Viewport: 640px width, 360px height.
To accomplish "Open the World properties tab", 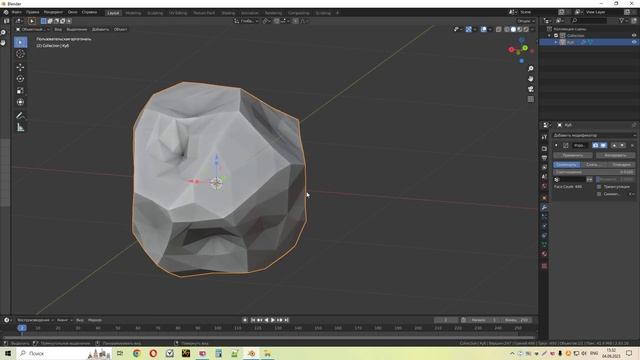I will [544, 186].
